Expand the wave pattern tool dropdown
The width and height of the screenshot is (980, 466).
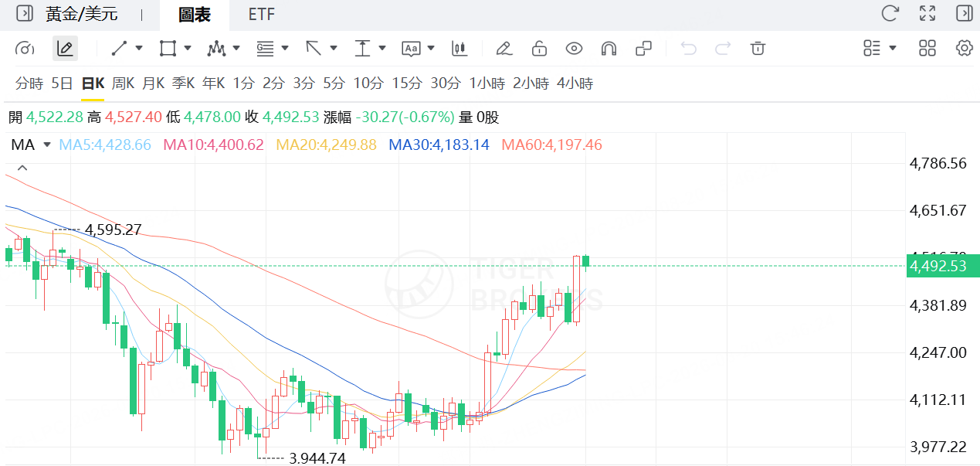click(236, 48)
